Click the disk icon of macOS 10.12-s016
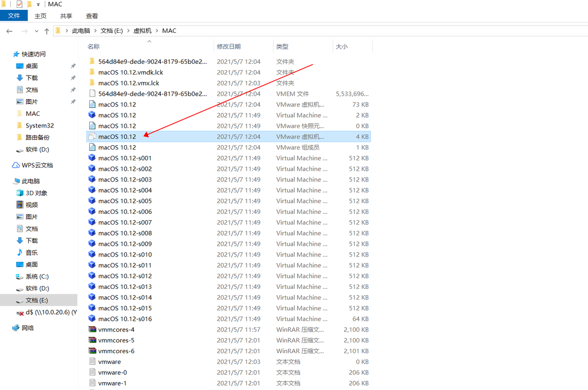The height and width of the screenshot is (390, 588). (x=92, y=319)
